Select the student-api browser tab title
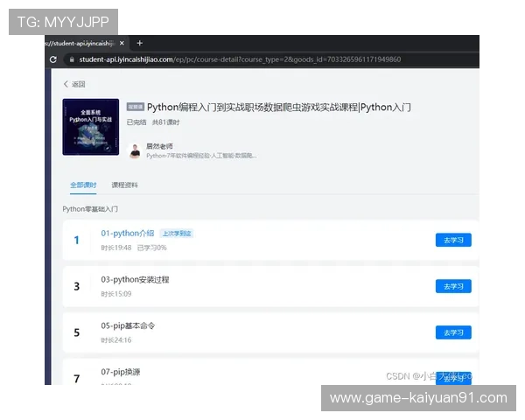This screenshot has height=420, width=525. (80, 43)
